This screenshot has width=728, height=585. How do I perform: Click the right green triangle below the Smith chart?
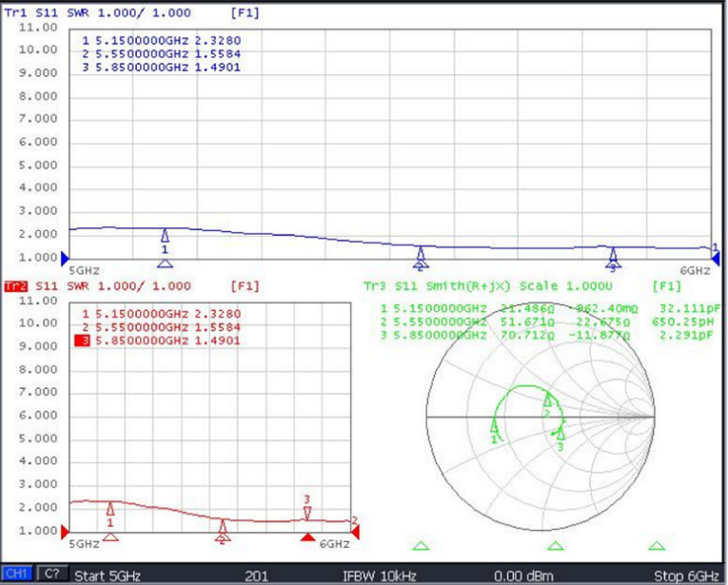(x=657, y=546)
